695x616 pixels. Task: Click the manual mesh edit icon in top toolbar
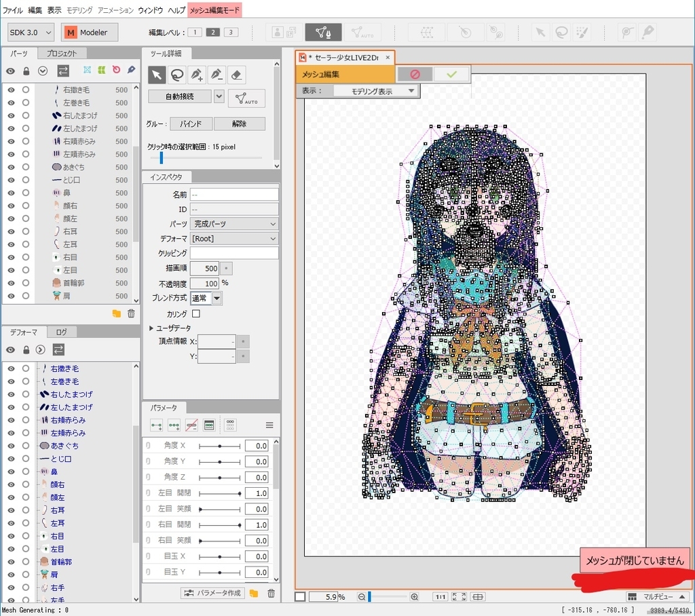point(323,33)
